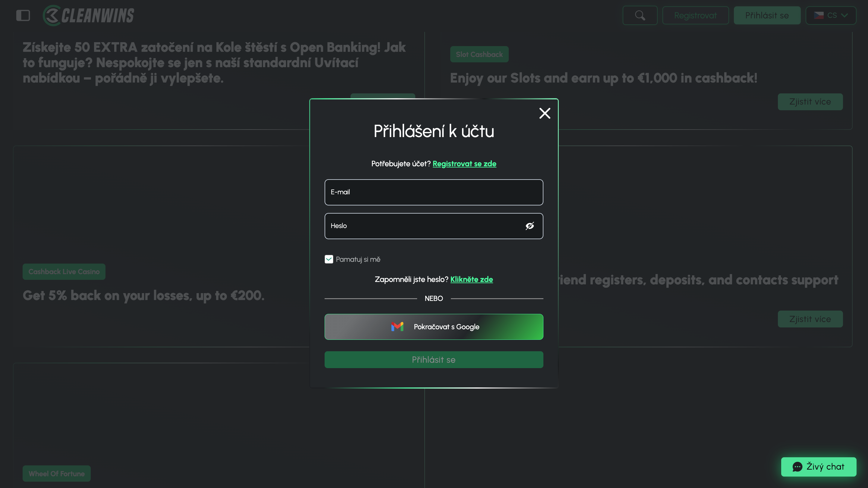Image resolution: width=868 pixels, height=488 pixels.
Task: Continue with Pokračovat s Google button
Action: [x=434, y=327]
